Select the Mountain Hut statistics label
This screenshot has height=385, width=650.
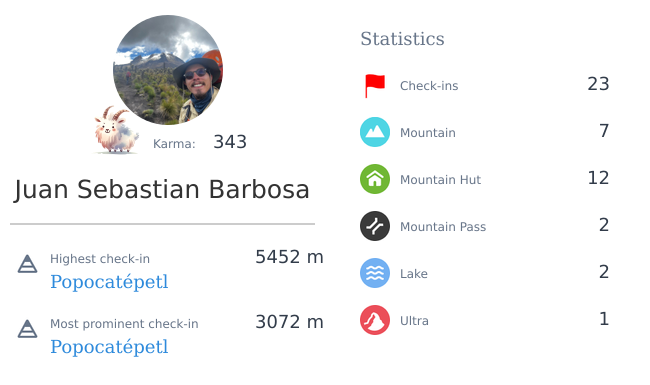point(440,180)
